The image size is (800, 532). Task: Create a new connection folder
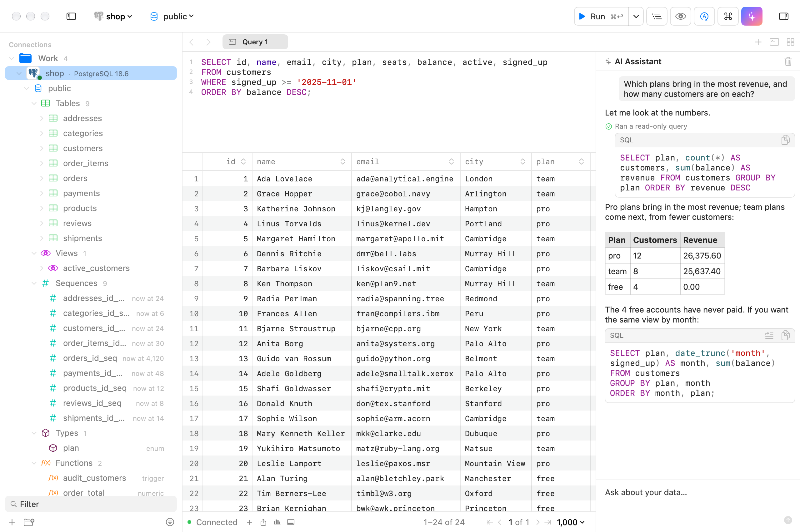pos(29,522)
